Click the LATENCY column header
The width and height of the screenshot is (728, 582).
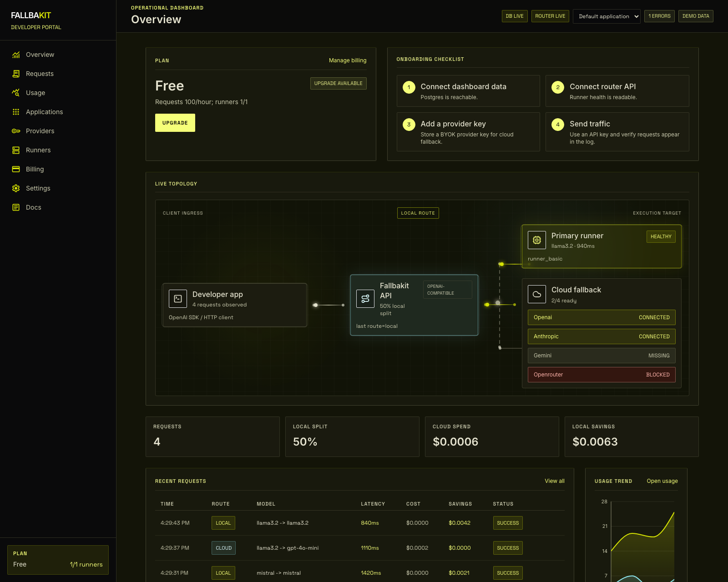coord(373,504)
